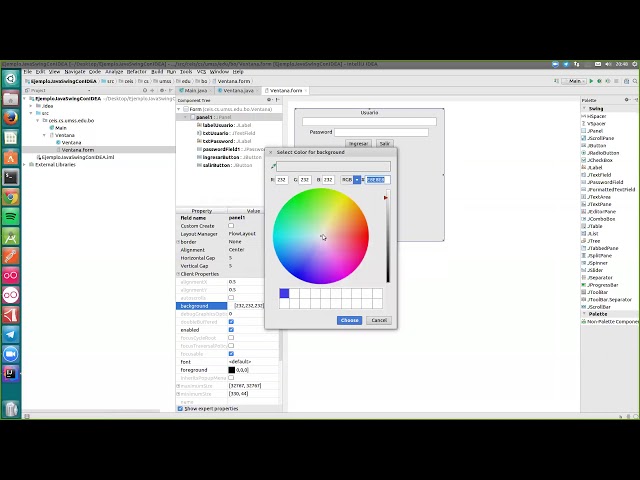The width and height of the screenshot is (640, 480).
Task: Toggle the Custom Create checkbox
Action: pyautogui.click(x=231, y=226)
